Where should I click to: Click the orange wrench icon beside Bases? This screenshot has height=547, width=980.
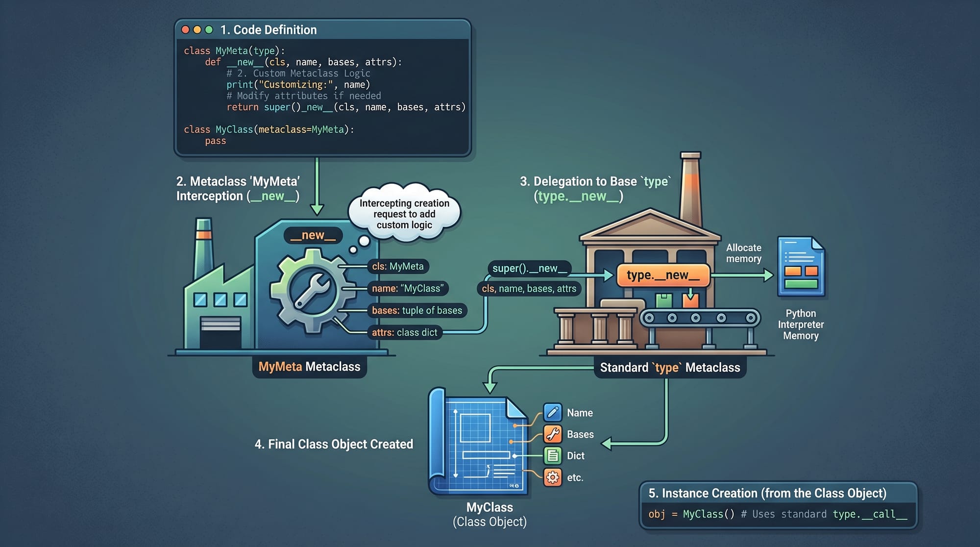click(x=553, y=434)
